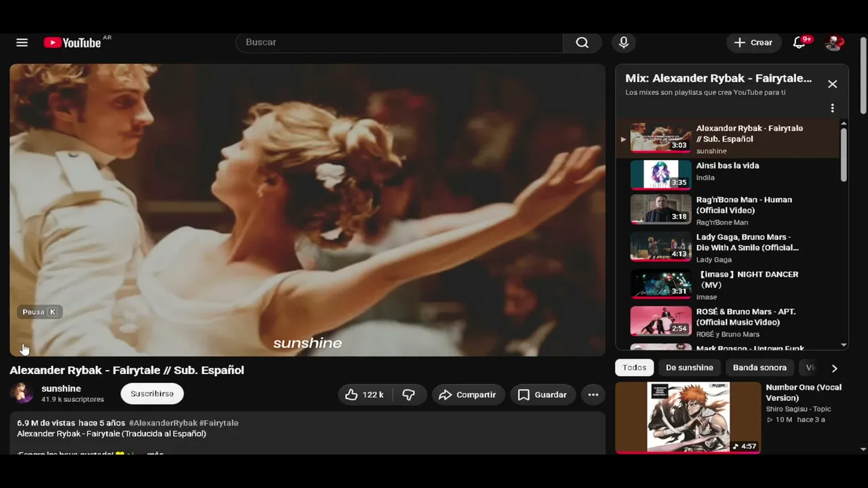Open the Mix playlist options menu
Screen dimensions: 868x488
point(832,108)
